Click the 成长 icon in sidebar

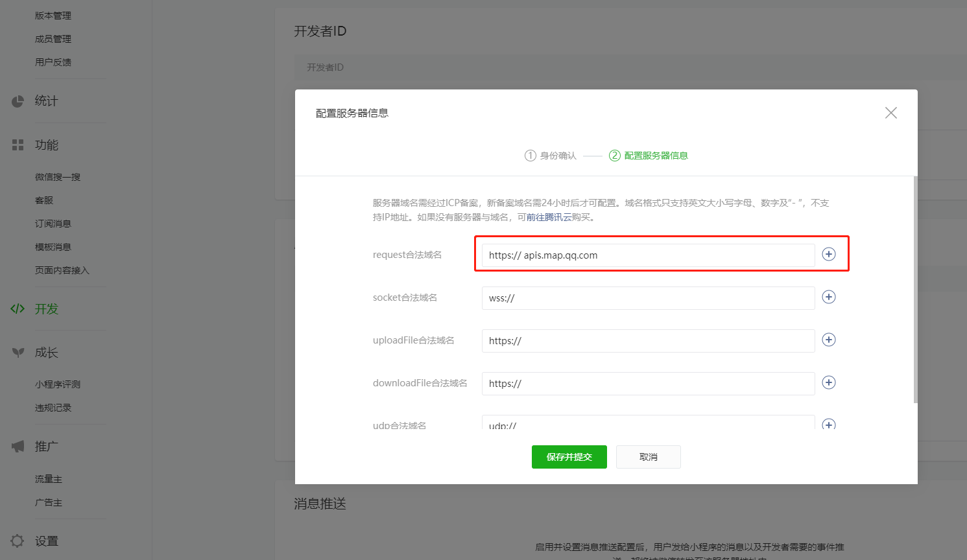18,352
